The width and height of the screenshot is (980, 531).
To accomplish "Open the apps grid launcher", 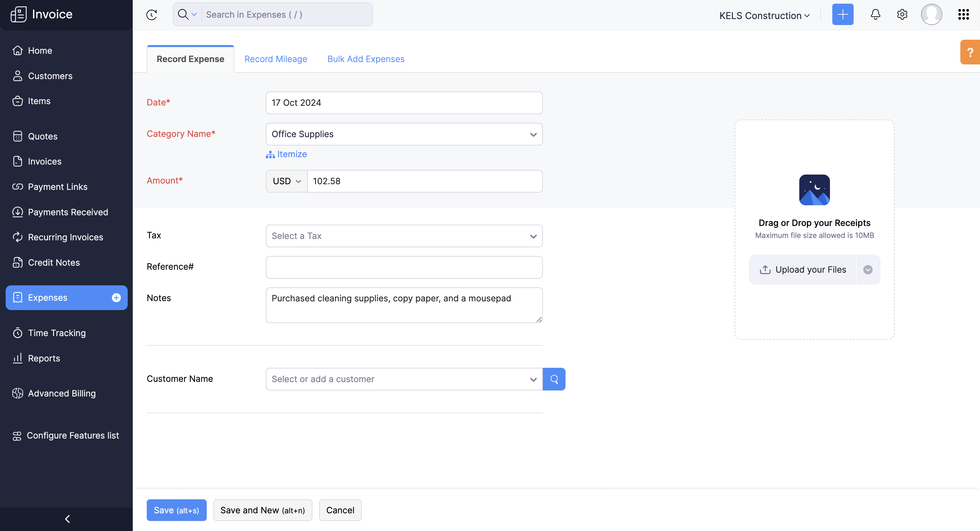I will pyautogui.click(x=963, y=14).
